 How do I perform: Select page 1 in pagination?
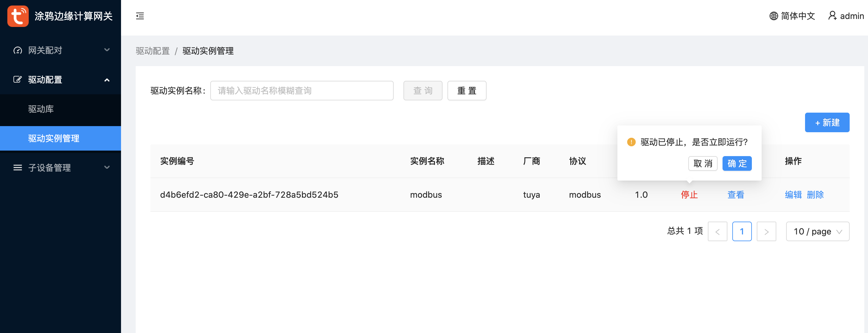click(742, 231)
